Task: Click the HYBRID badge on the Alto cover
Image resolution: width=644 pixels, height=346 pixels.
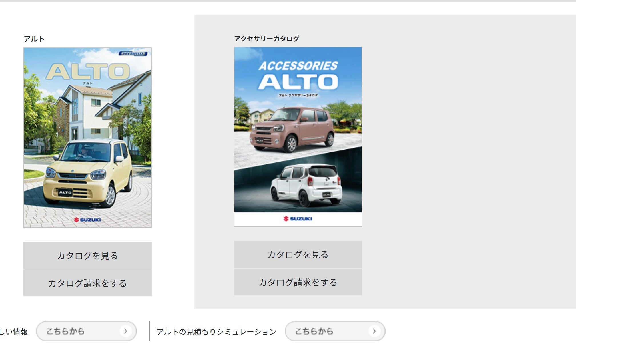Action: 133,53
